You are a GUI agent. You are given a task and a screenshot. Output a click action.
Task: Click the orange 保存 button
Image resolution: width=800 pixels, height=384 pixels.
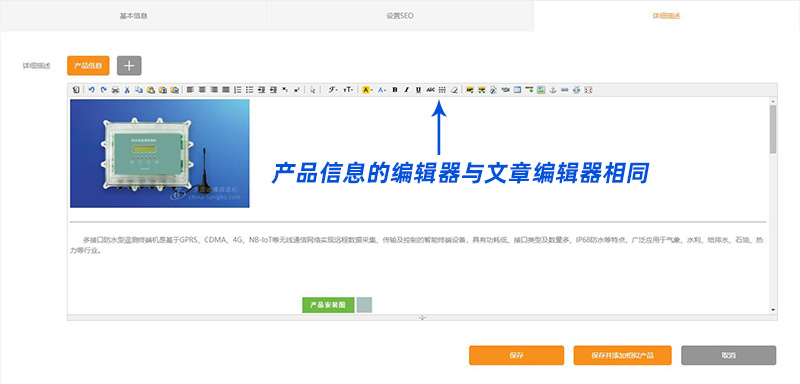516,355
